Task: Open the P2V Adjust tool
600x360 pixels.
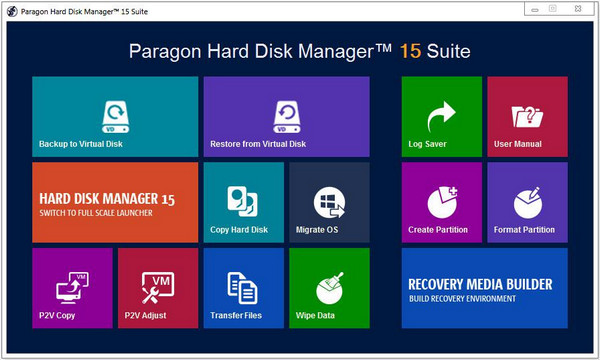Action: point(158,288)
